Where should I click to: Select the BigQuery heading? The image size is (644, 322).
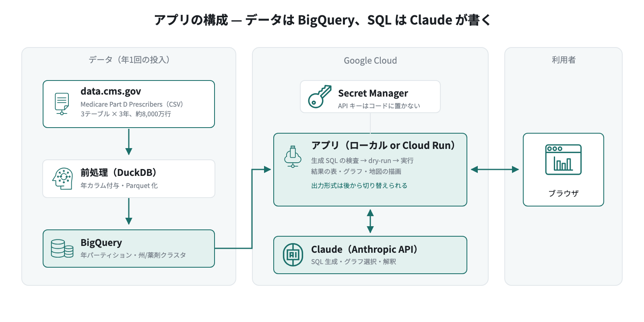[101, 243]
